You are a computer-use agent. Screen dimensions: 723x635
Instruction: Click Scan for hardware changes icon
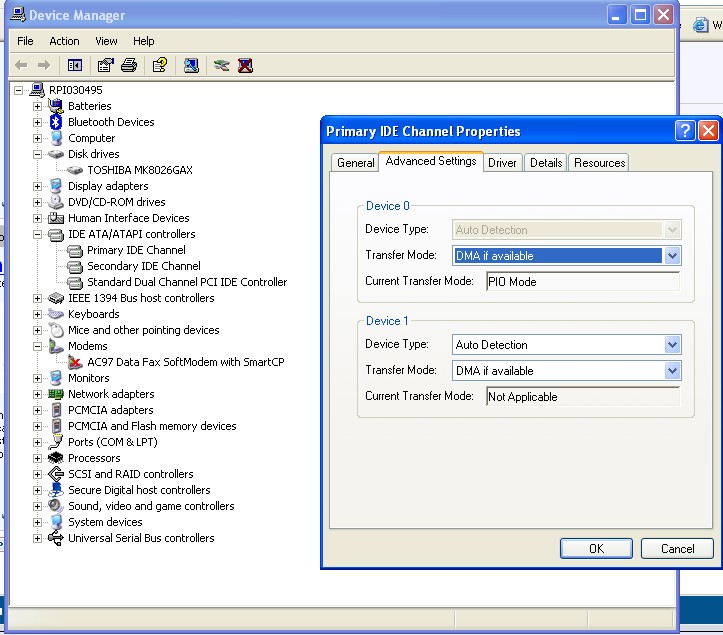tap(190, 65)
